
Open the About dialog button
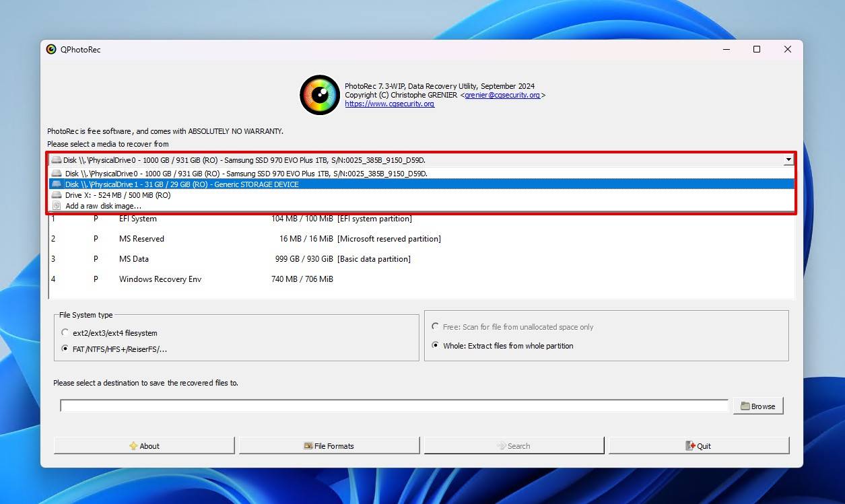(144, 445)
